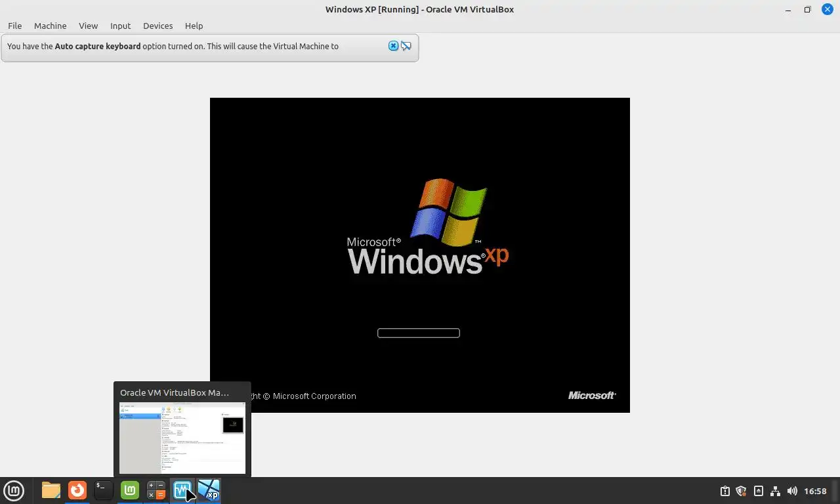Open the Linux Mint start menu

(14, 490)
